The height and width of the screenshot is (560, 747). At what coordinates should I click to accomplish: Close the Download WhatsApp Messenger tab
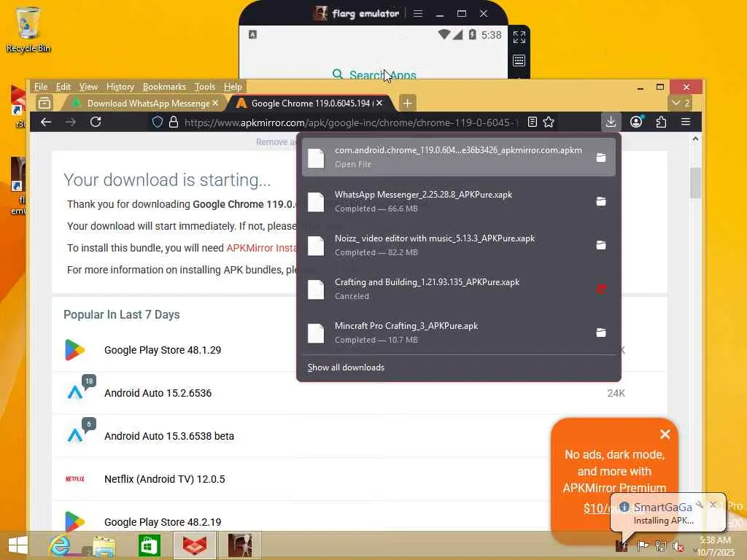(x=215, y=103)
